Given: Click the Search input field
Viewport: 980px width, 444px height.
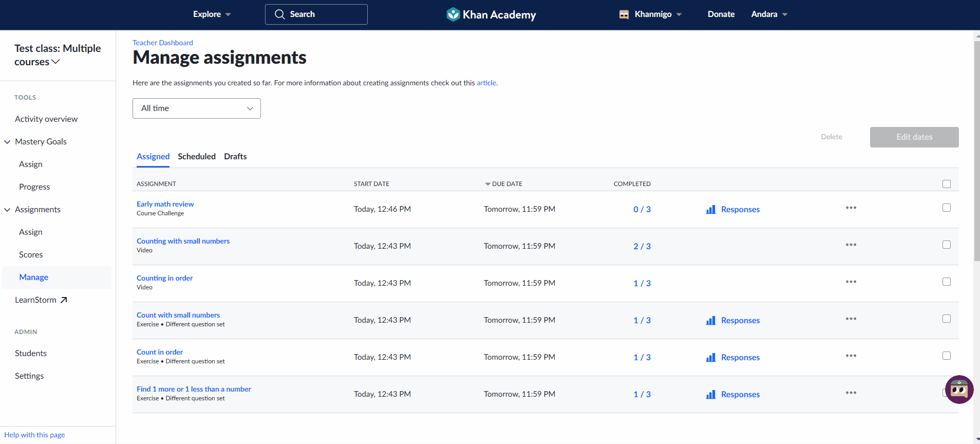Looking at the screenshot, I should 316,14.
